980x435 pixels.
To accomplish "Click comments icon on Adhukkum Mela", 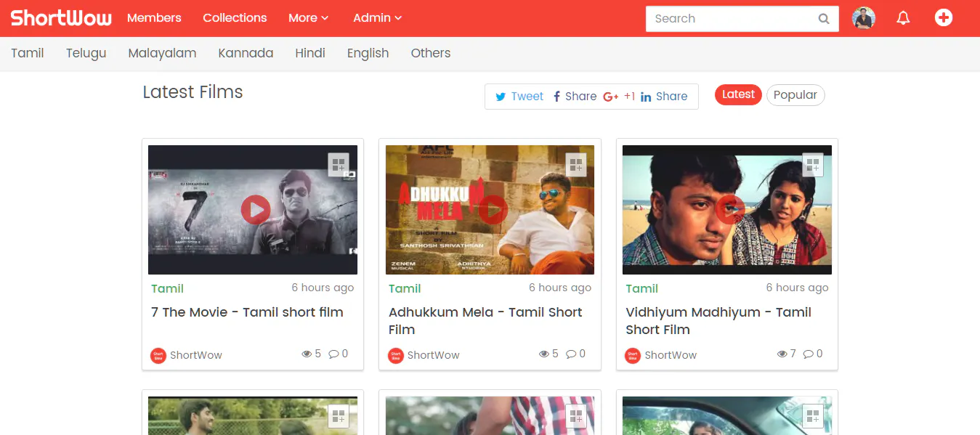I will click(571, 354).
